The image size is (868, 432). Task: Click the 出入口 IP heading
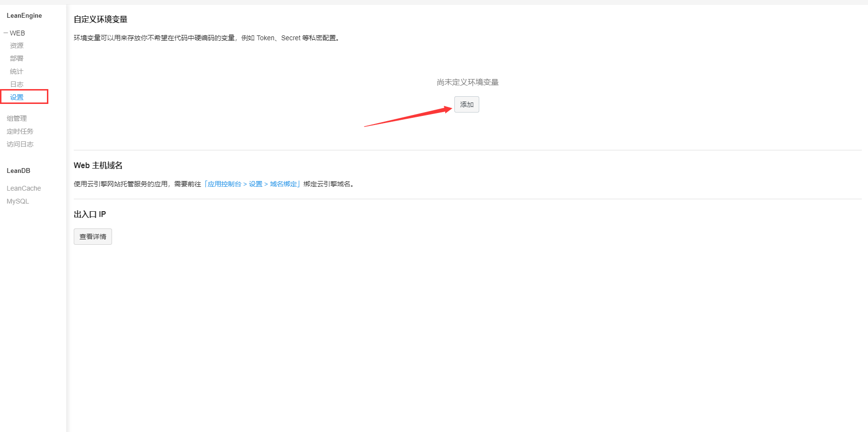pyautogui.click(x=90, y=214)
